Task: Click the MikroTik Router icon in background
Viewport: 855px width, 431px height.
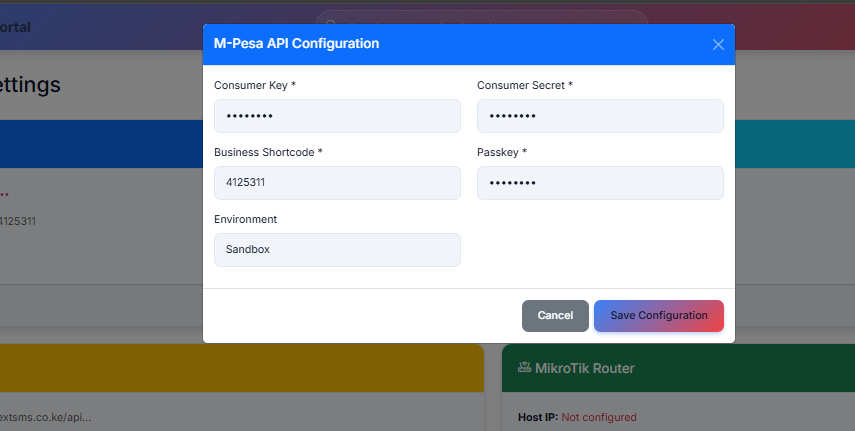Action: [x=524, y=368]
